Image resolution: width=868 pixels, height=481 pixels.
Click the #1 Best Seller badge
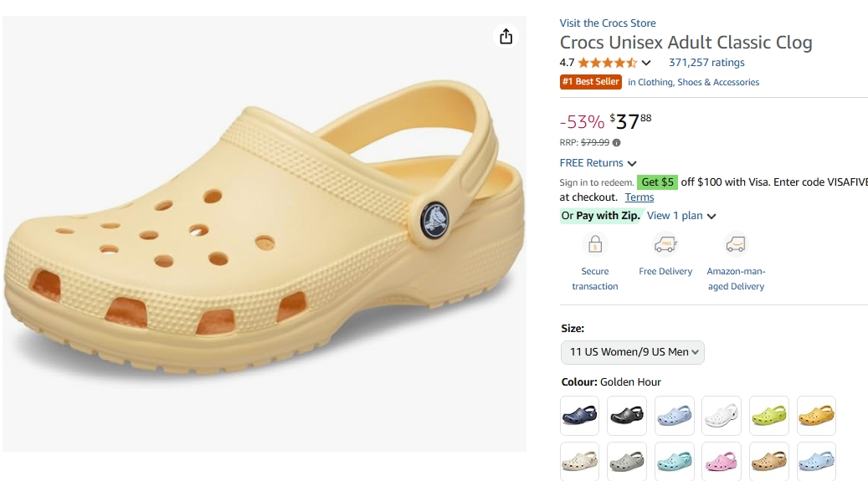[x=591, y=82]
